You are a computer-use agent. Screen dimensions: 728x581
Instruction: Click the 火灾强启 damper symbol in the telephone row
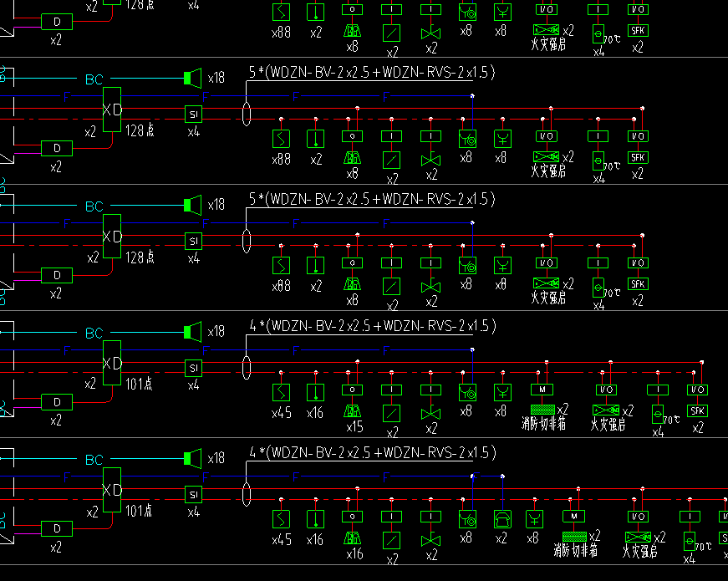pyautogui.click(x=638, y=538)
